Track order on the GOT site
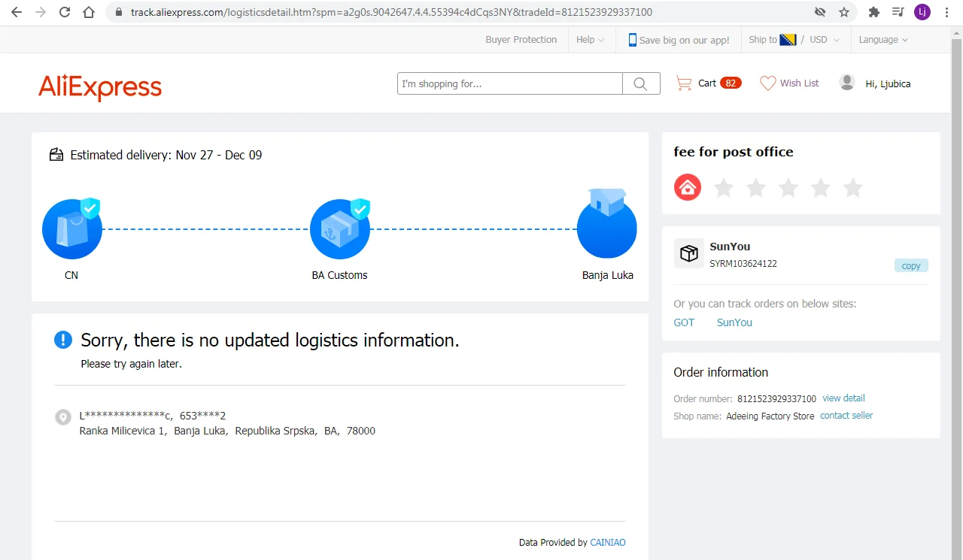This screenshot has width=963, height=560. (684, 322)
